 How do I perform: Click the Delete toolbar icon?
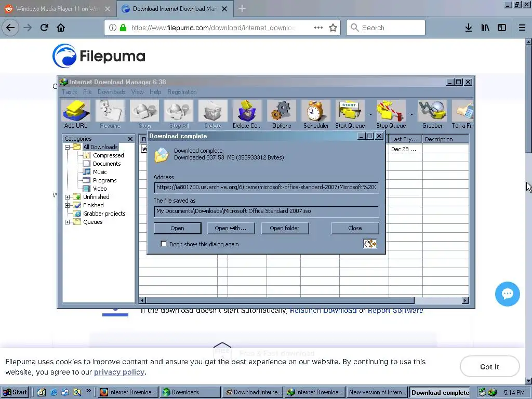pyautogui.click(x=213, y=114)
